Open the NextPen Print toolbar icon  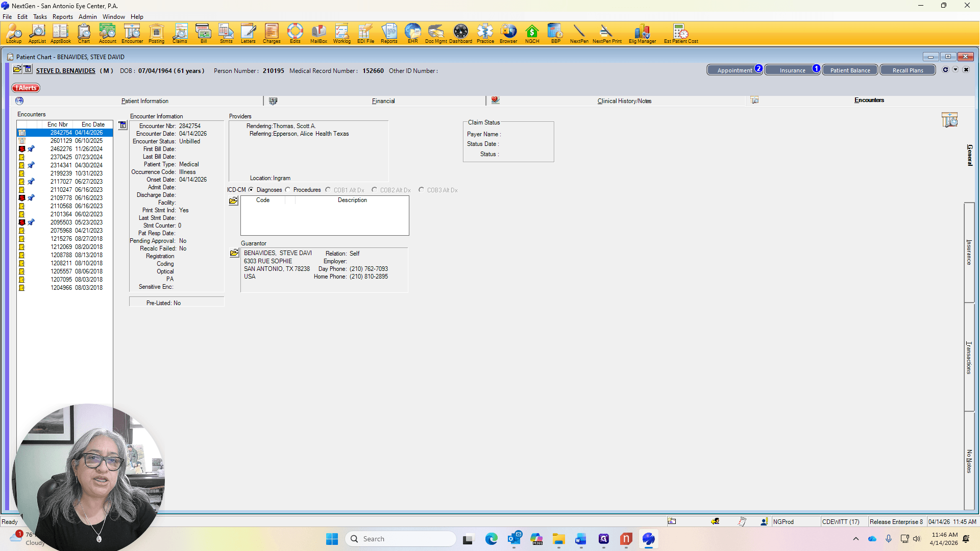607,33
